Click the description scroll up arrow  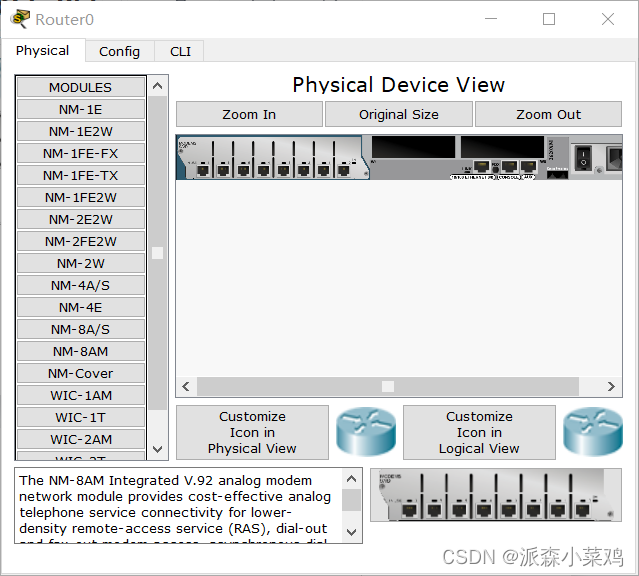[352, 479]
